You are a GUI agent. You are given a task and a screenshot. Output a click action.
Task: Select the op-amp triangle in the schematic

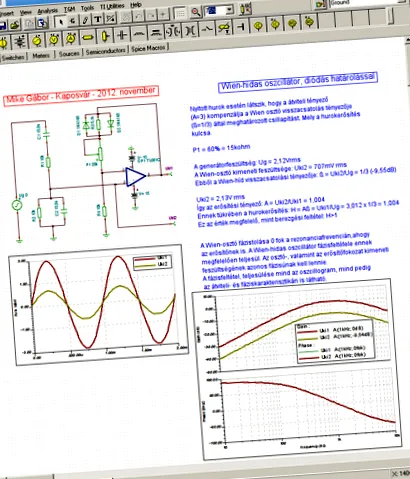coord(136,177)
